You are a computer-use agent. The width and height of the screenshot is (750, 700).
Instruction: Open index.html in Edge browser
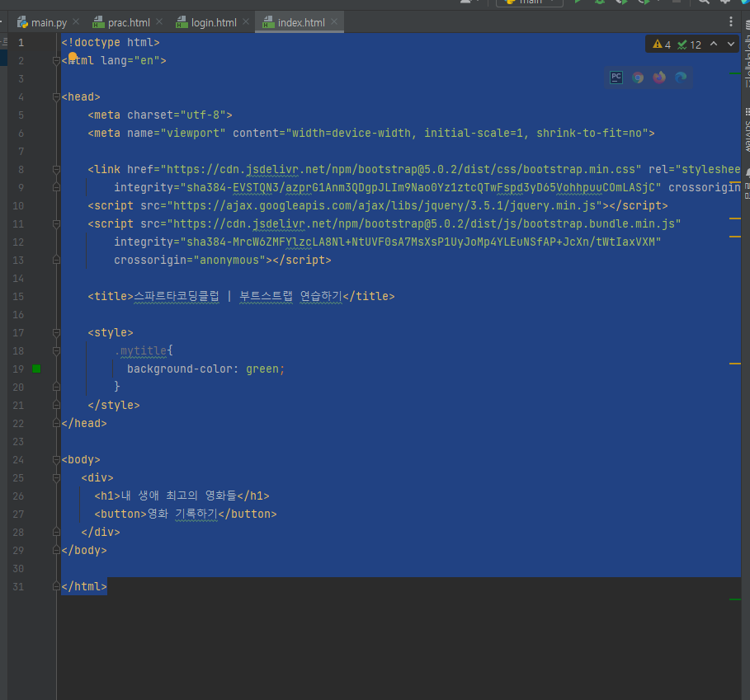(681, 78)
